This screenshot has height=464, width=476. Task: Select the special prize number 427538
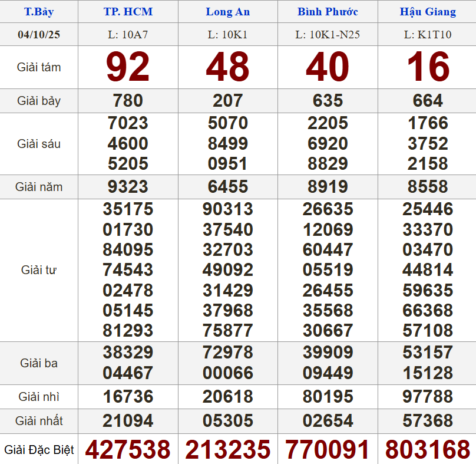point(128,450)
